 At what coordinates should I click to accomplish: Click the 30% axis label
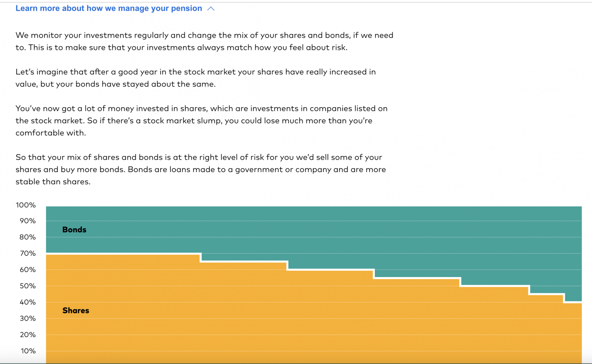click(x=27, y=318)
